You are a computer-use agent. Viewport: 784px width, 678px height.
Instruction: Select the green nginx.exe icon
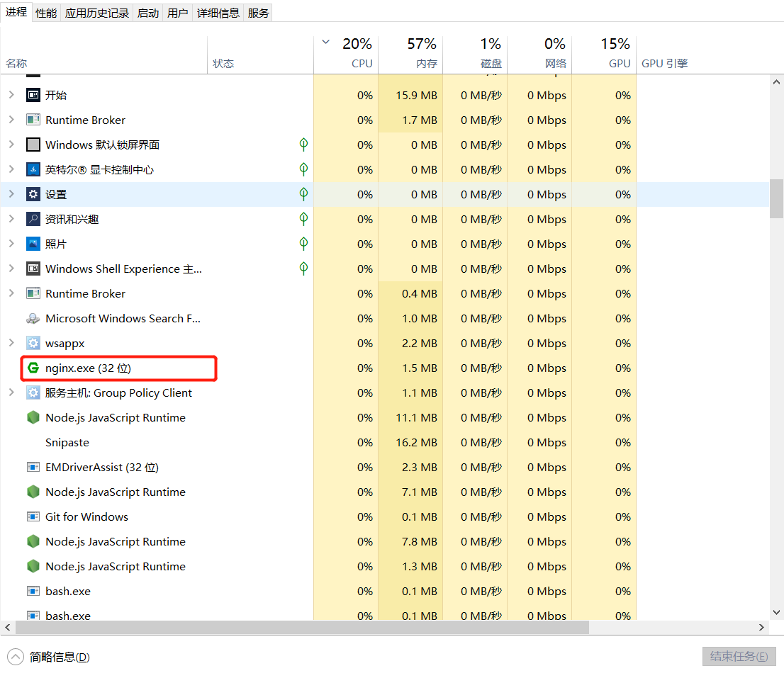[33, 368]
